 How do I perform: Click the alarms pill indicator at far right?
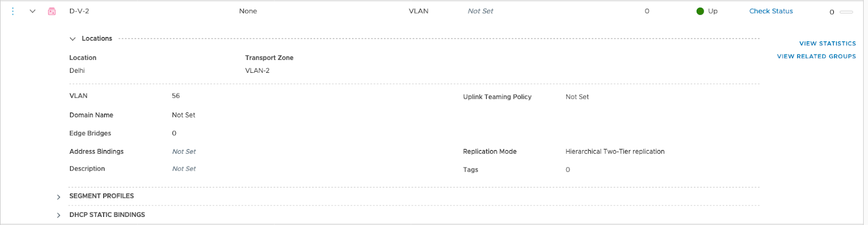tap(846, 12)
